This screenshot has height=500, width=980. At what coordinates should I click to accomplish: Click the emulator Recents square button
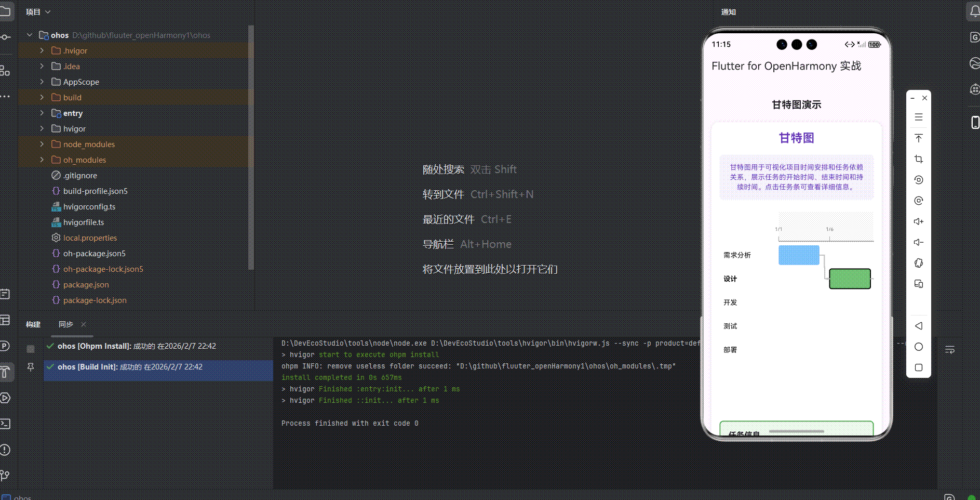pyautogui.click(x=918, y=367)
